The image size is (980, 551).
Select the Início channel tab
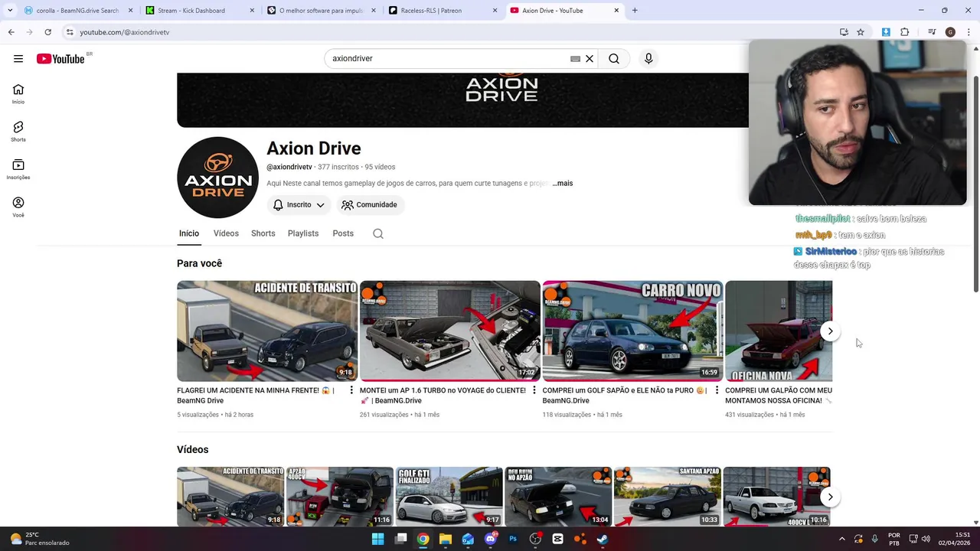click(189, 233)
